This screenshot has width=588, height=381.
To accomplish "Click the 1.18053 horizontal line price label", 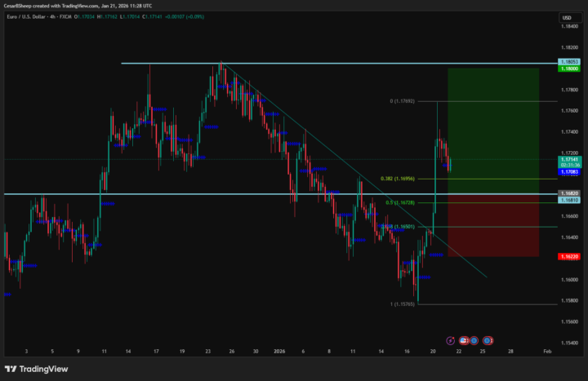I will click(569, 62).
